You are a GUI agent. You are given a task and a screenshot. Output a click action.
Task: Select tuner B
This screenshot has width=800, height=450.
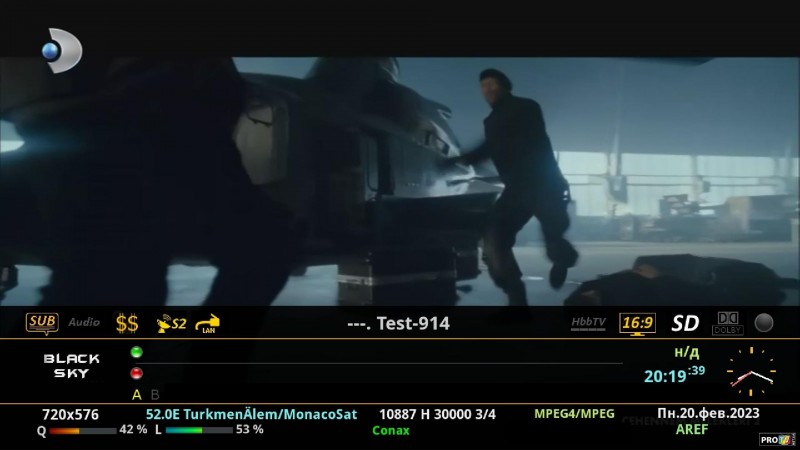tap(155, 394)
